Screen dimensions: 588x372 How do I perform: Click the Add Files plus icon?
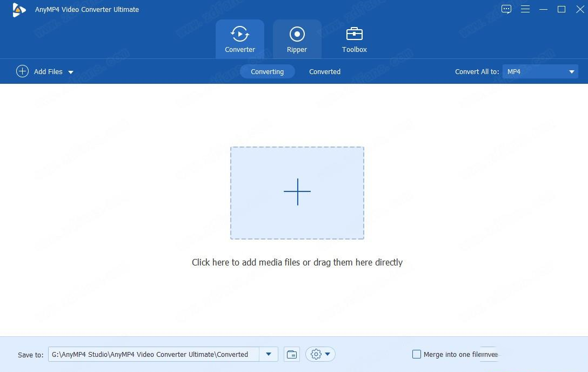[x=22, y=71]
